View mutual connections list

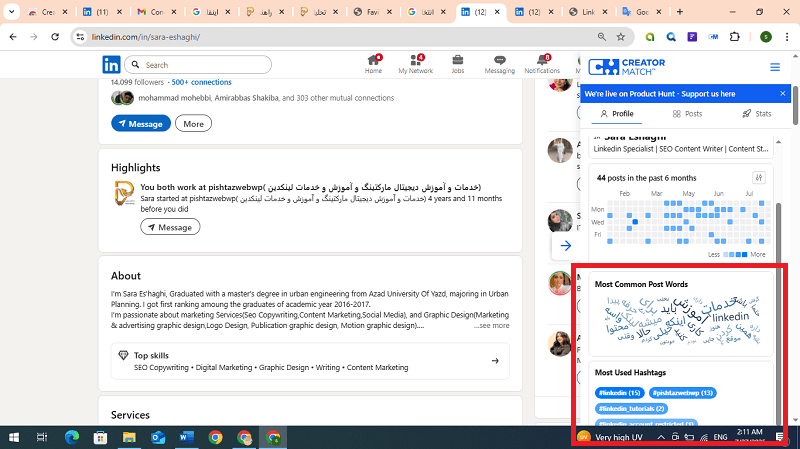tap(266, 98)
